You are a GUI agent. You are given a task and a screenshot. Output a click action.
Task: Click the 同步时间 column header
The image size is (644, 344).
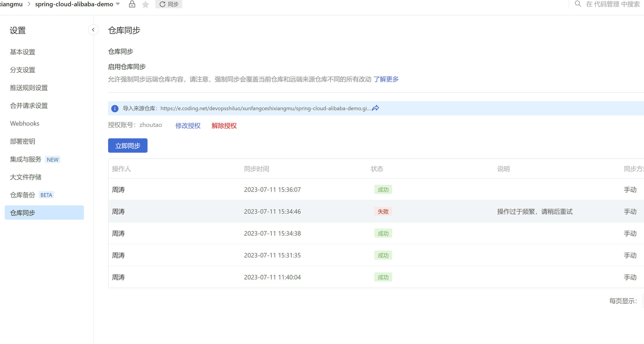click(x=257, y=169)
